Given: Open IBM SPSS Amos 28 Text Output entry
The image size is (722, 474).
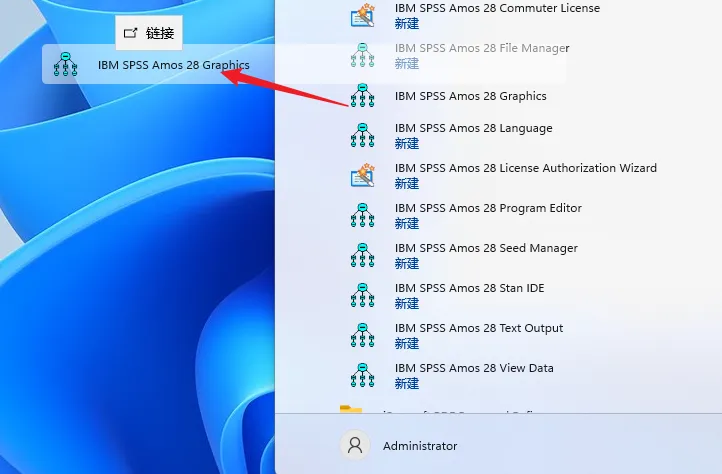Looking at the screenshot, I should [479, 328].
